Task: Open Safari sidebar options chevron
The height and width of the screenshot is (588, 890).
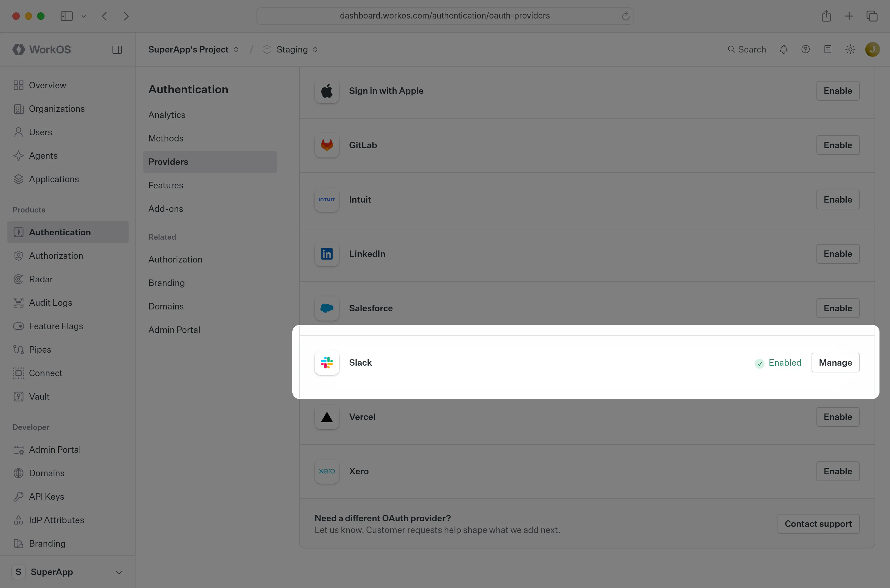Action: [84, 16]
